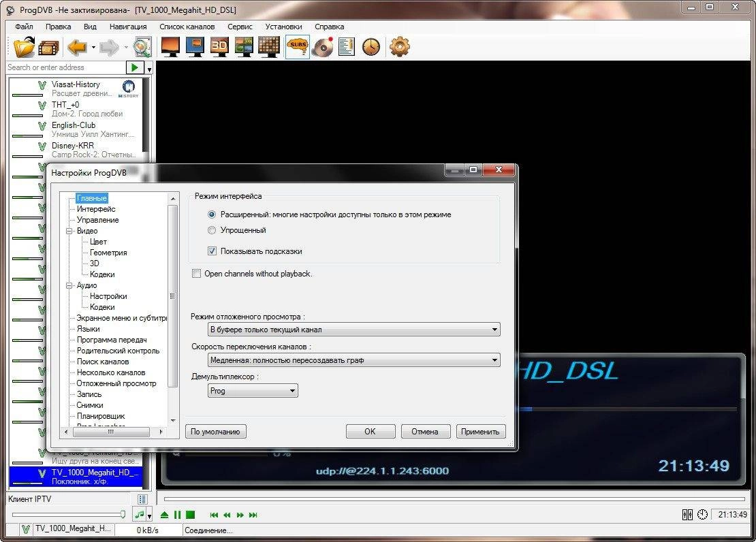Viewport: 756px width, 542px height.
Task: Click the Отмена button
Action: [425, 432]
